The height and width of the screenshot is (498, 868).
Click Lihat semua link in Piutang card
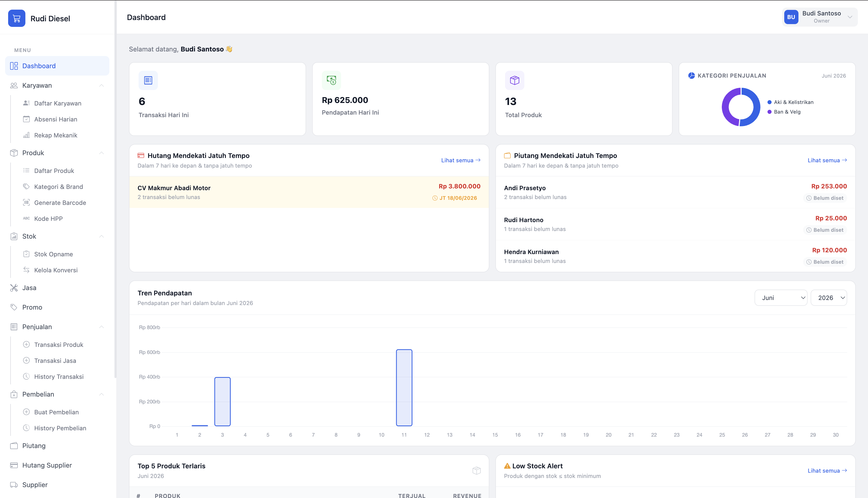point(827,161)
